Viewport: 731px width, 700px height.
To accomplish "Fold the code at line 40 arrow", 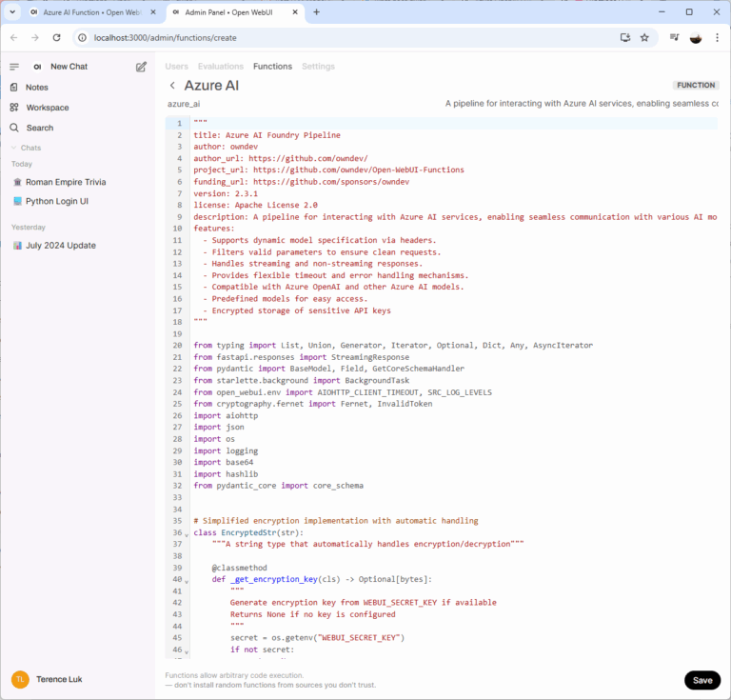I will pyautogui.click(x=187, y=582).
